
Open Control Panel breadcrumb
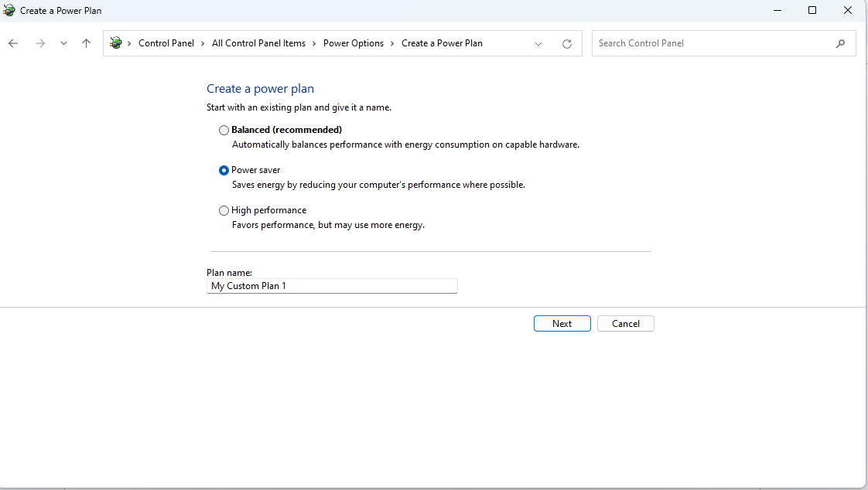click(x=166, y=43)
